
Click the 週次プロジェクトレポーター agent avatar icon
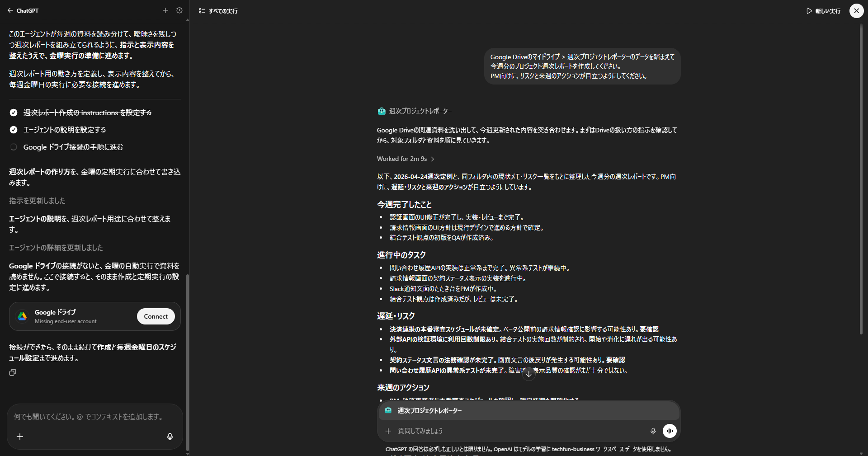(382, 111)
